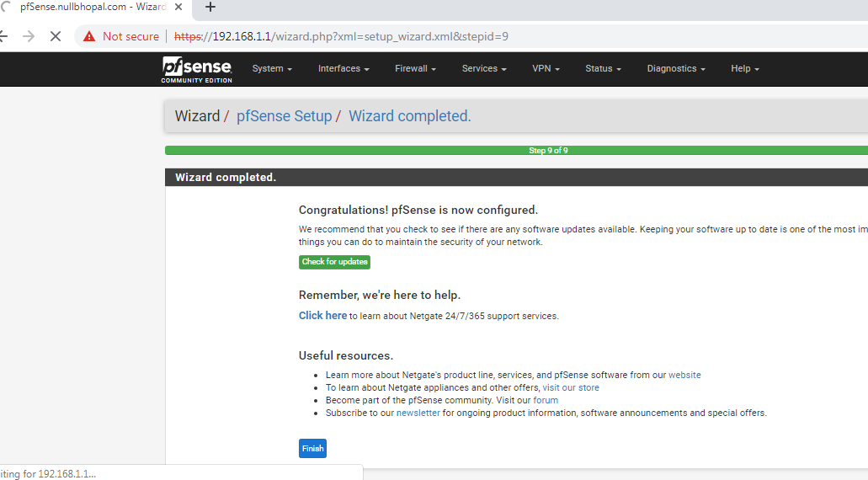Viewport: 868px width, 480px height.
Task: Open the 'visit our store' link
Action: pyautogui.click(x=571, y=387)
